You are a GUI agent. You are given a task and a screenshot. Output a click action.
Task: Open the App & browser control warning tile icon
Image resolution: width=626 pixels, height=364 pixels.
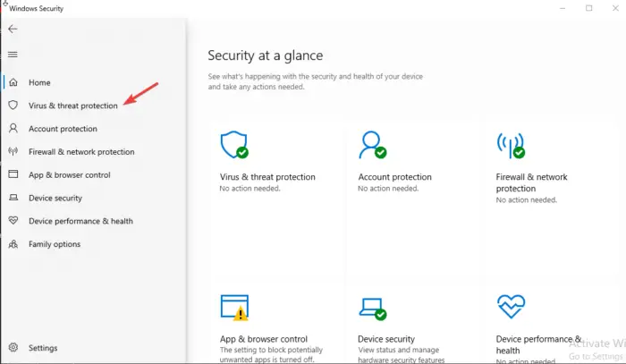click(x=234, y=308)
